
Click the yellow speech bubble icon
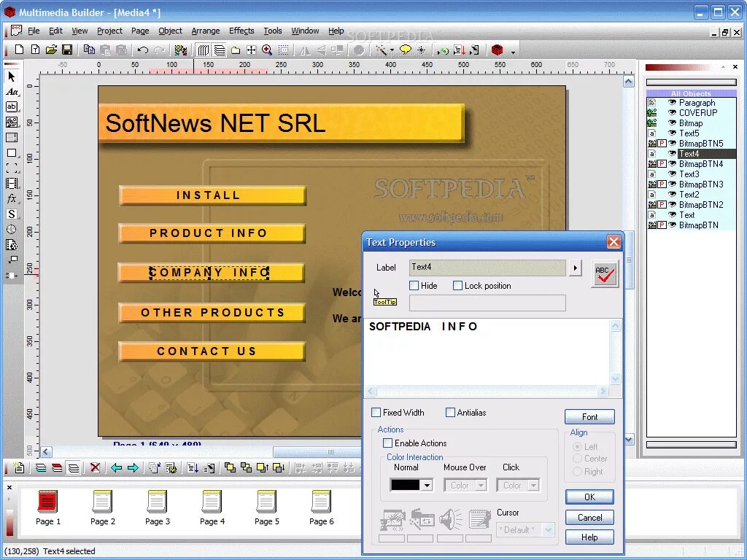pos(406,50)
